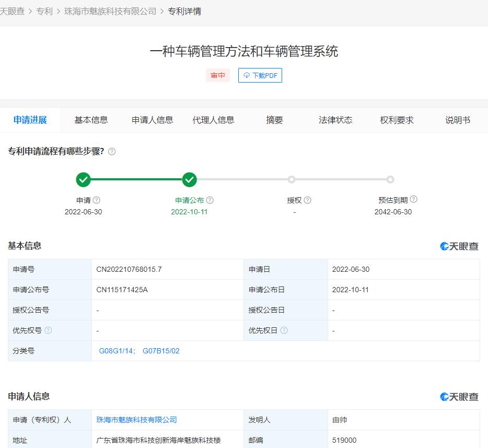Click the help icon next to 优先权日
This screenshot has height=448, width=488.
click(x=284, y=330)
